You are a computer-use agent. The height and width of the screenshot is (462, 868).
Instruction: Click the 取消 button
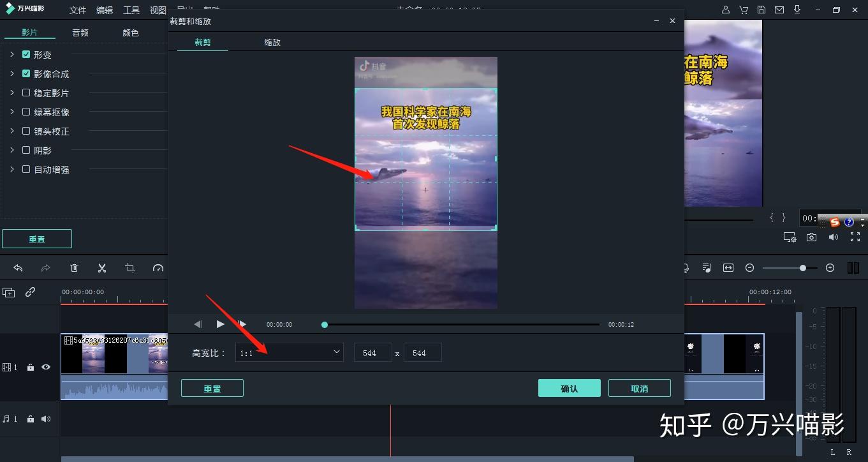point(640,388)
